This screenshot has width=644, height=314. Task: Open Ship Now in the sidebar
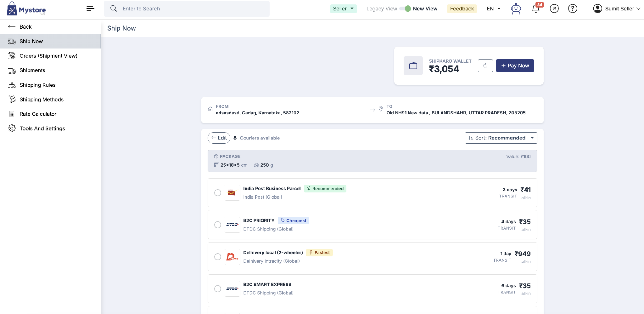pyautogui.click(x=50, y=41)
